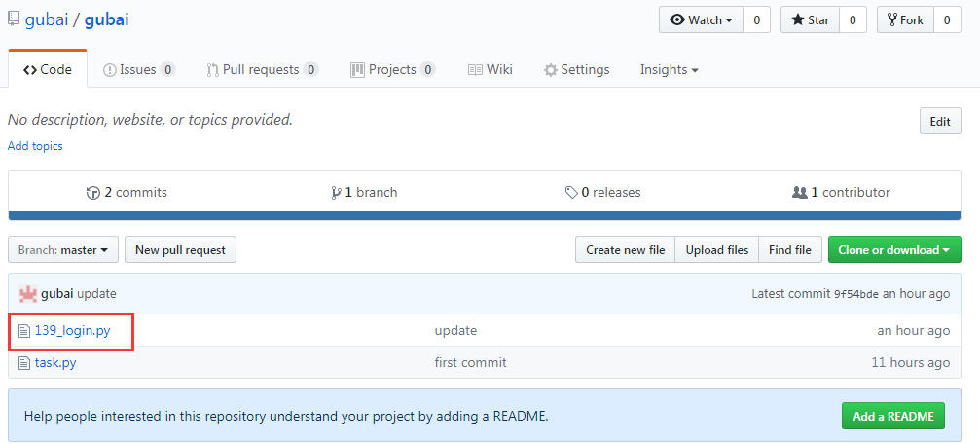
Task: Click the Upload files button
Action: pos(717,249)
